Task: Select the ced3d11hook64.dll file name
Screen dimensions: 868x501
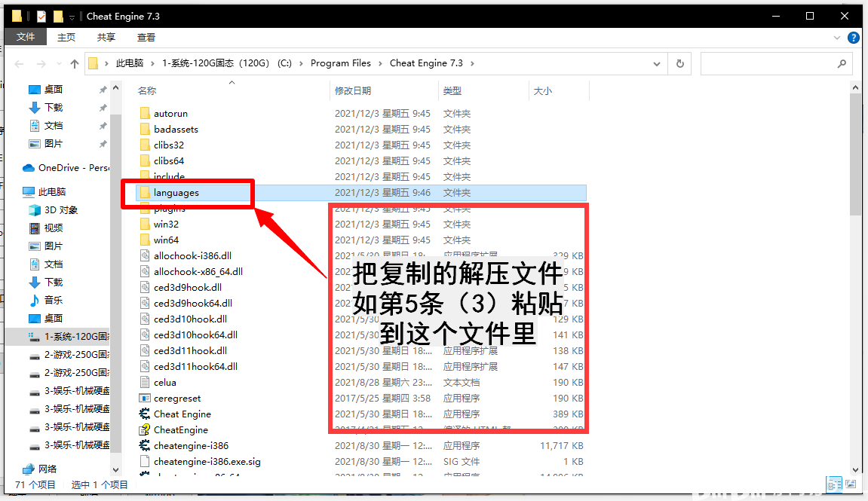Action: (195, 367)
